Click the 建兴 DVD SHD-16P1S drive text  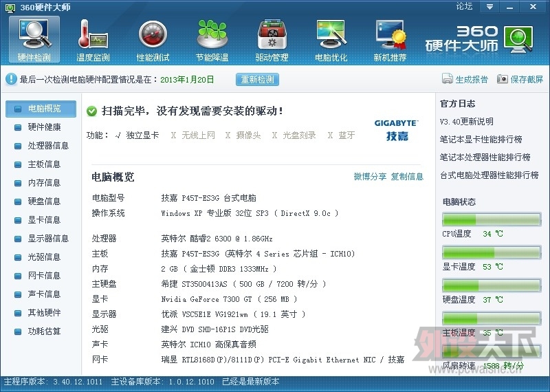coord(214,329)
